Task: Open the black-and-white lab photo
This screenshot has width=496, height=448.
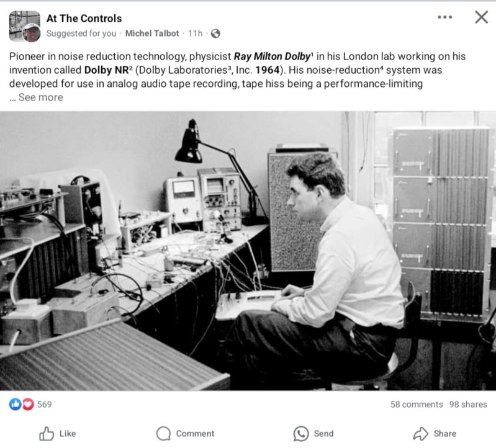Action: tap(248, 251)
